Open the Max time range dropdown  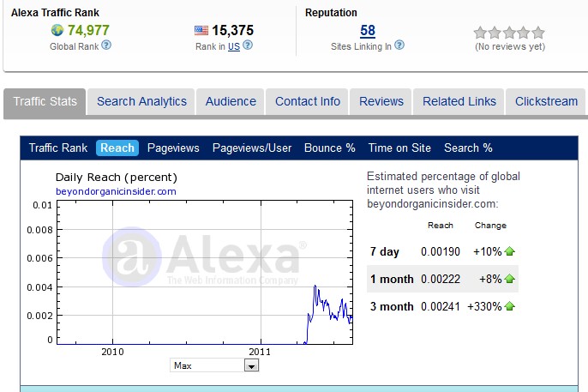(214, 365)
